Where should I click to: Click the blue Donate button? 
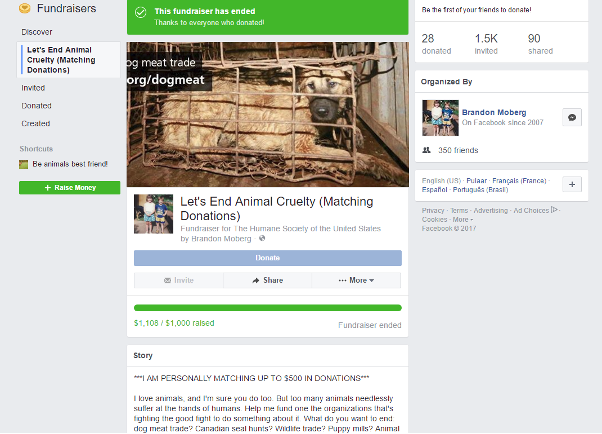coord(268,258)
